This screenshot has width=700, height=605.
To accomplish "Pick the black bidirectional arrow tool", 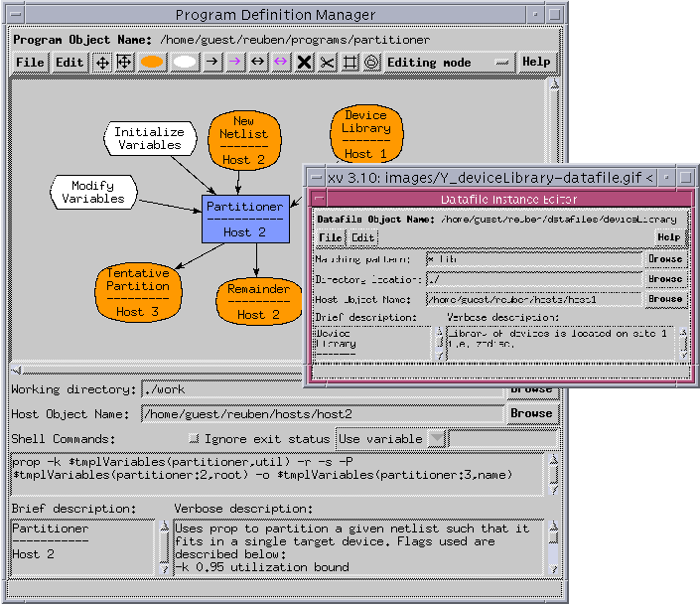I will [x=257, y=62].
